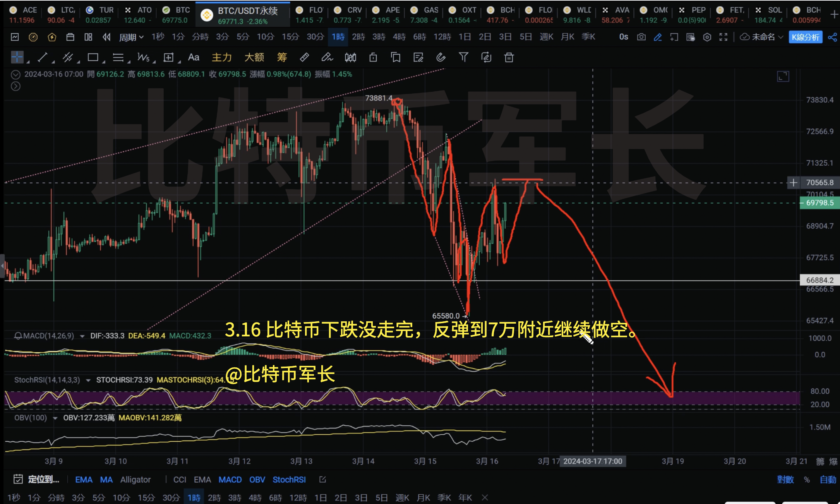
Task: Enter fullscreen with the expand arrows icon
Action: tap(723, 37)
